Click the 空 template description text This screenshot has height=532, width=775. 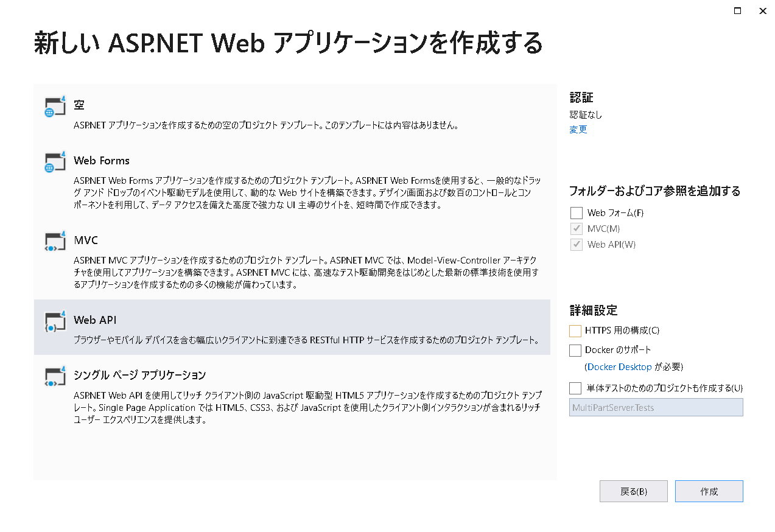click(265, 126)
